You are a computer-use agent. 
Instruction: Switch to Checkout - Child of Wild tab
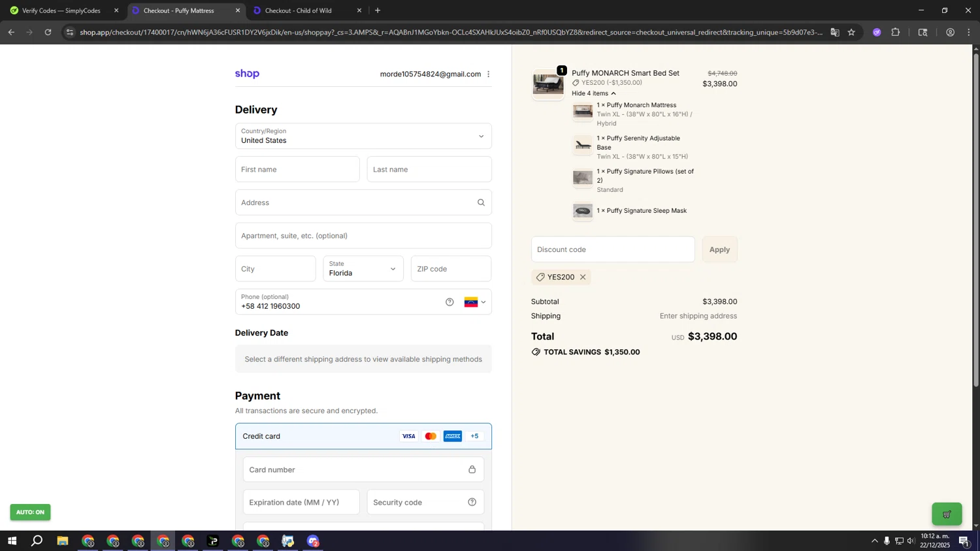299,10
